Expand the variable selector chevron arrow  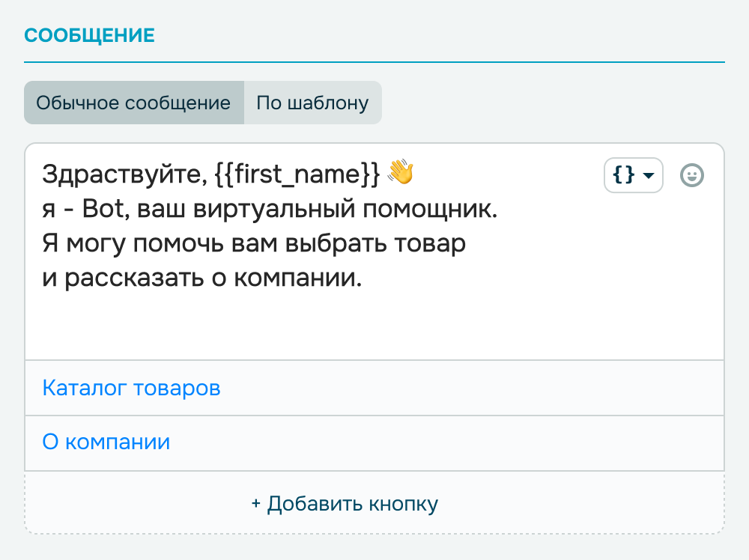point(649,175)
